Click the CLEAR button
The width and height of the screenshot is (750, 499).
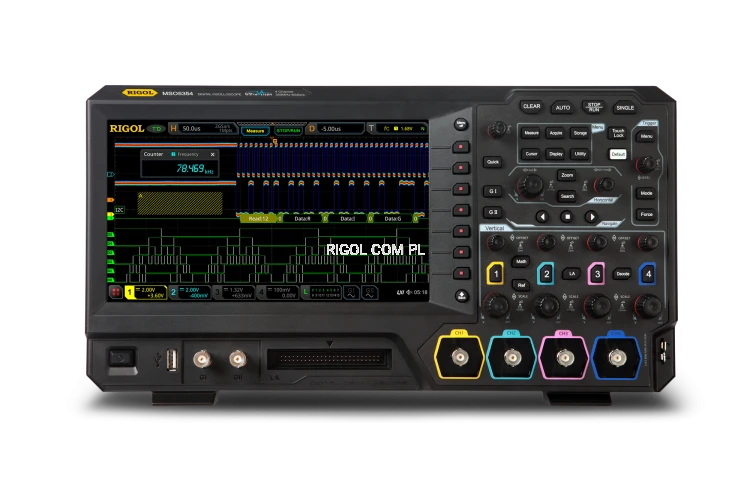(x=531, y=106)
